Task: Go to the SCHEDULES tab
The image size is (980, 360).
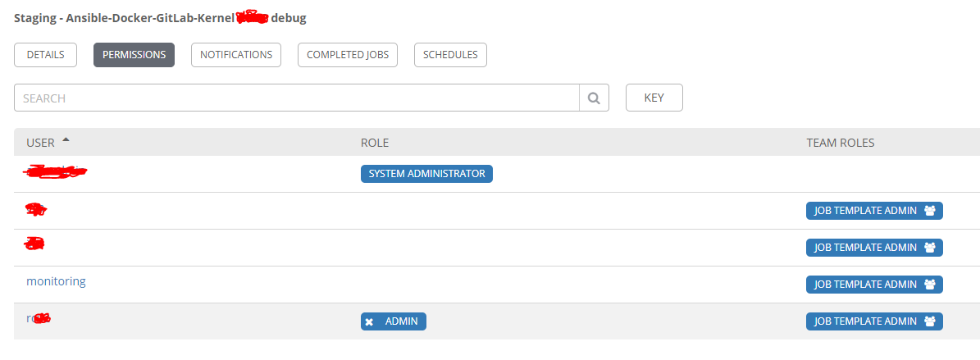Action: click(450, 54)
